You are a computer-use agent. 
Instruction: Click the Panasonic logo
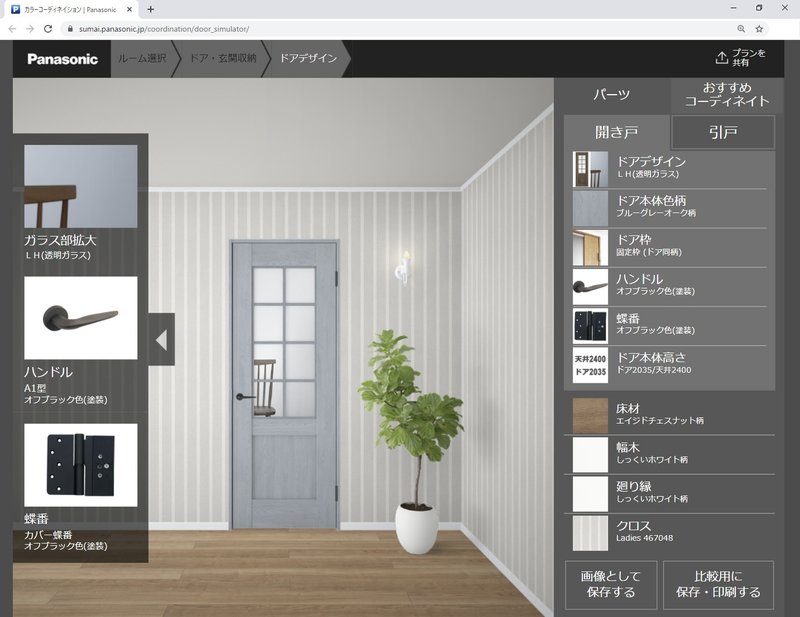pyautogui.click(x=62, y=59)
